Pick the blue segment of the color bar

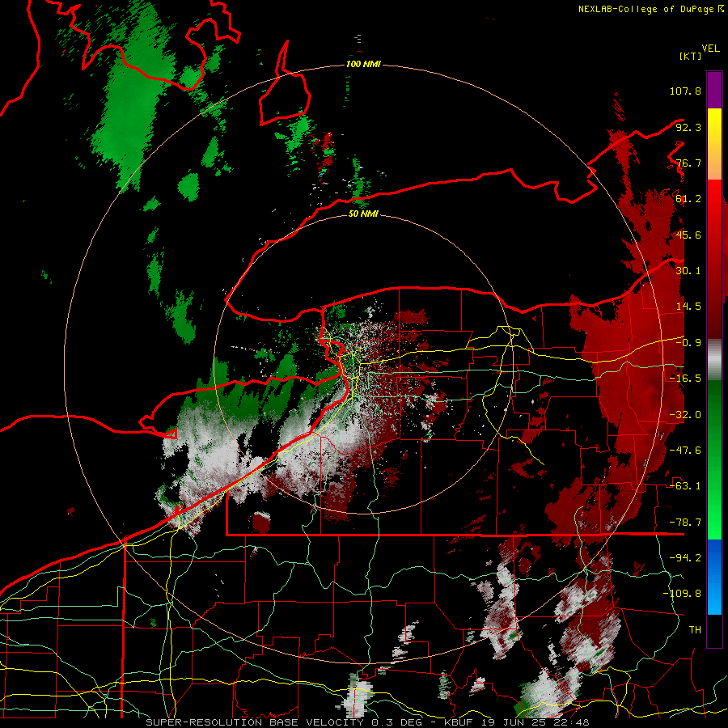point(714,577)
